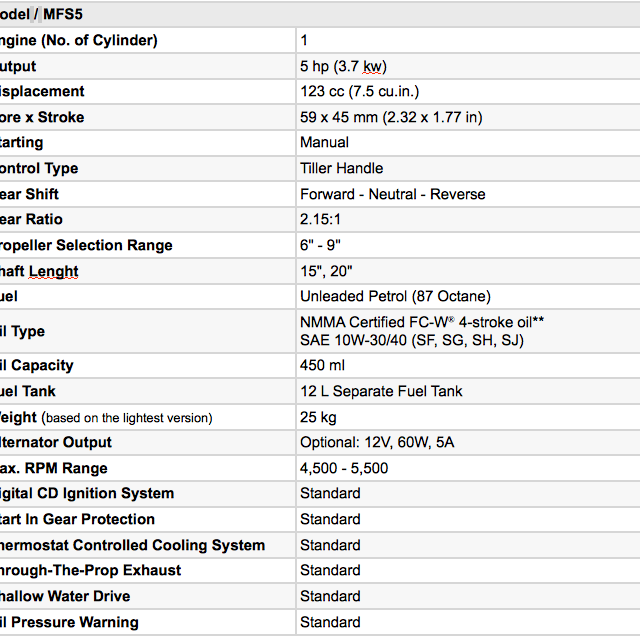Select the '123 cc (7.5 cu.in.)' displacement value
640x636 pixels.
[360, 91]
